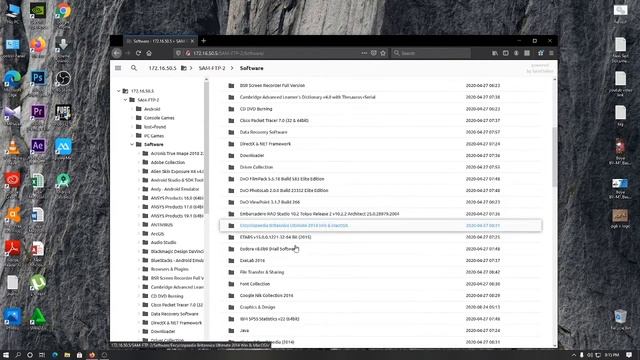Image resolution: width=640 pixels, height=360 pixels.
Task: Open the page actions three-dot menu in URL bar
Action: pyautogui.click(x=364, y=53)
